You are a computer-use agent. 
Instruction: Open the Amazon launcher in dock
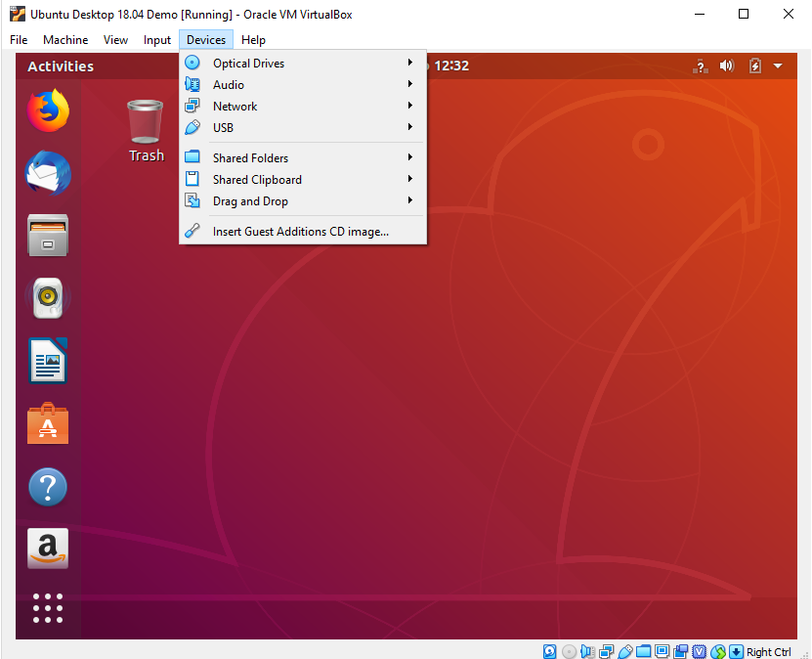click(48, 549)
